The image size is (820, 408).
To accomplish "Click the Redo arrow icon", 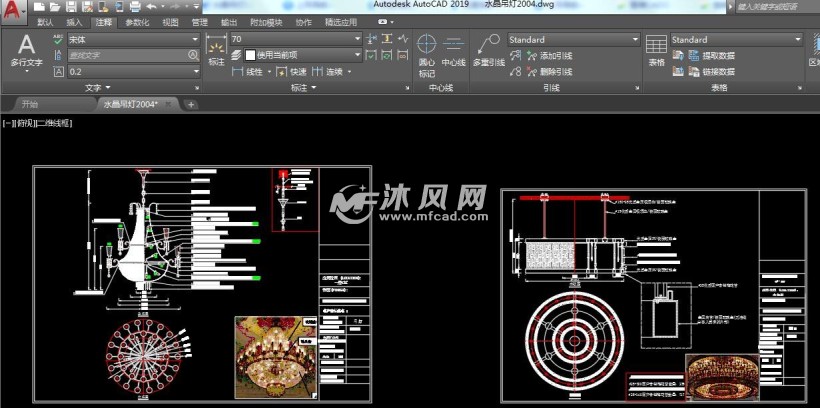I will tap(177, 7).
